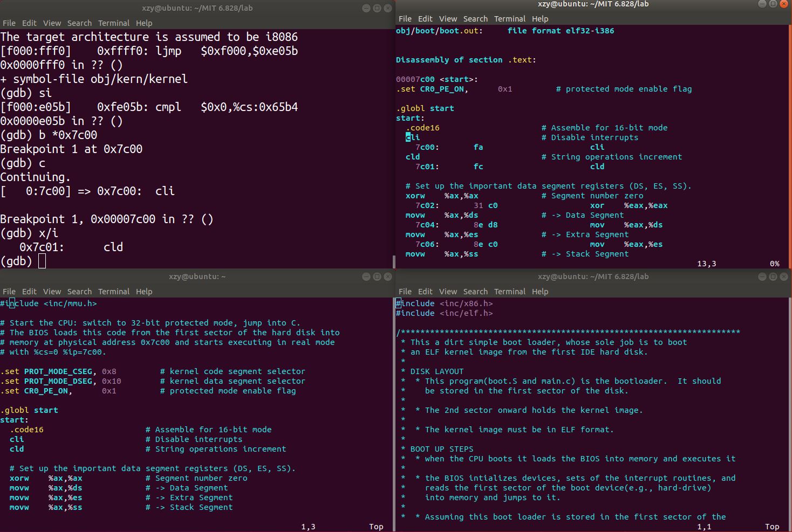792x532 pixels.
Task: Click the '(gdb) si' command line
Action: pos(26,93)
